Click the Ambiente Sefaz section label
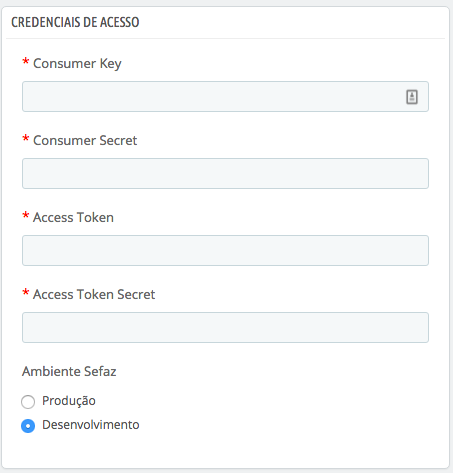The width and height of the screenshot is (453, 473). coord(69,371)
